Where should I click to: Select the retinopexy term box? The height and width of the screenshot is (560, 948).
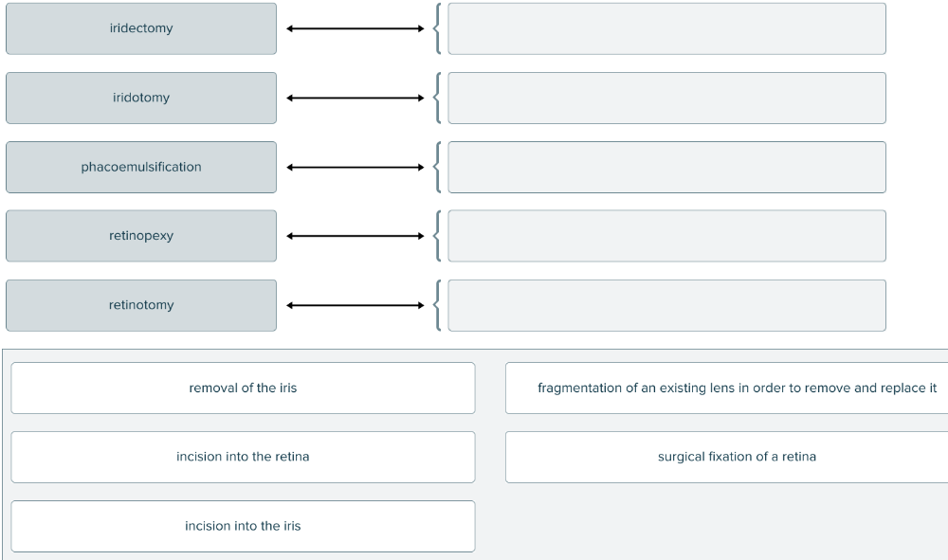coord(141,236)
